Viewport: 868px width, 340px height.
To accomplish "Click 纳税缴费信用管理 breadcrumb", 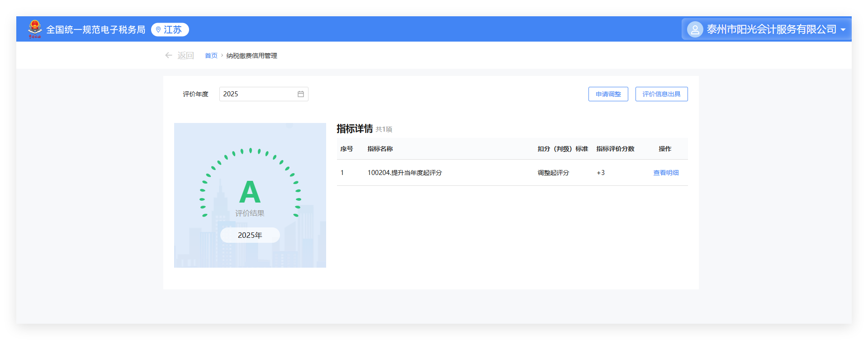I will click(252, 56).
